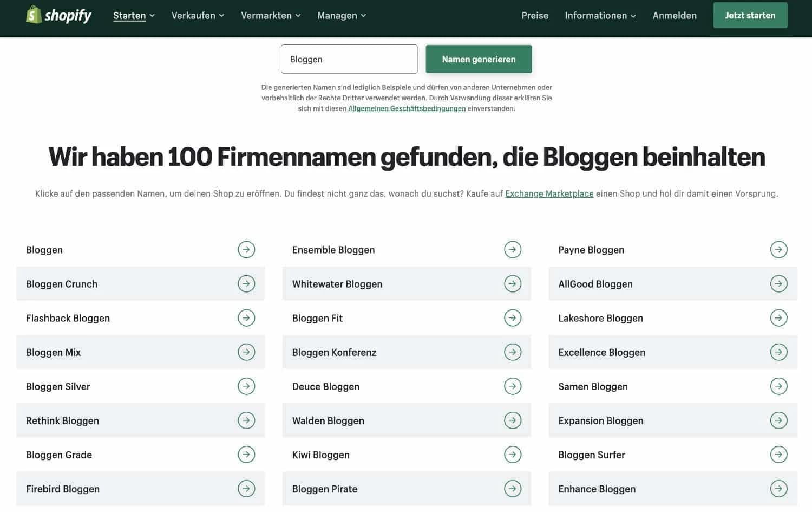Select the arrow icon for "Bloggen Pirate"

(513, 488)
